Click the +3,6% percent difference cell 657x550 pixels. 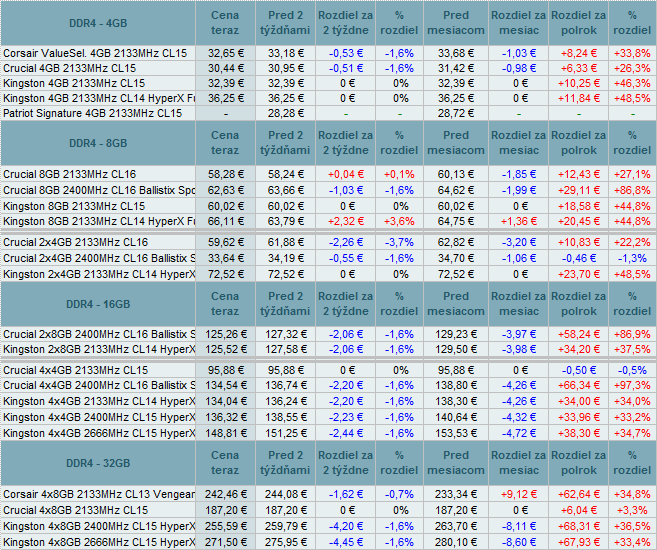point(399,221)
